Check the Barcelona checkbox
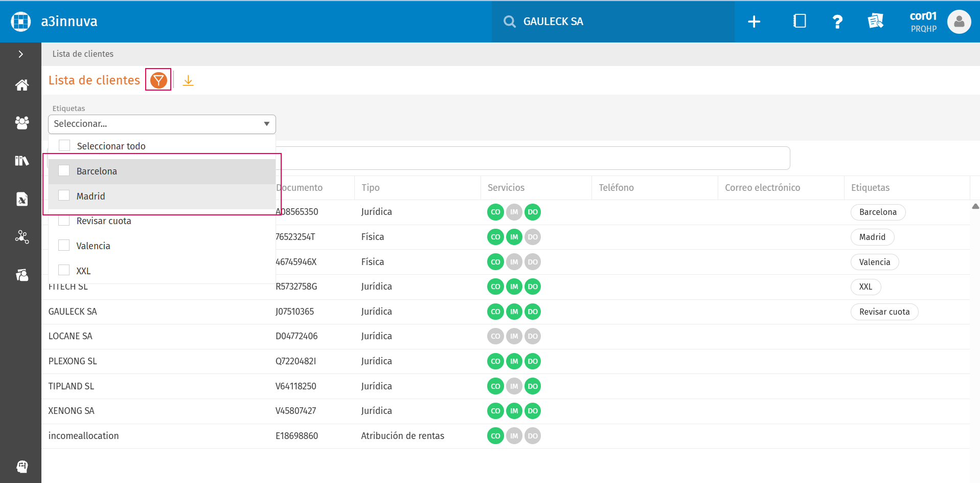 point(64,171)
